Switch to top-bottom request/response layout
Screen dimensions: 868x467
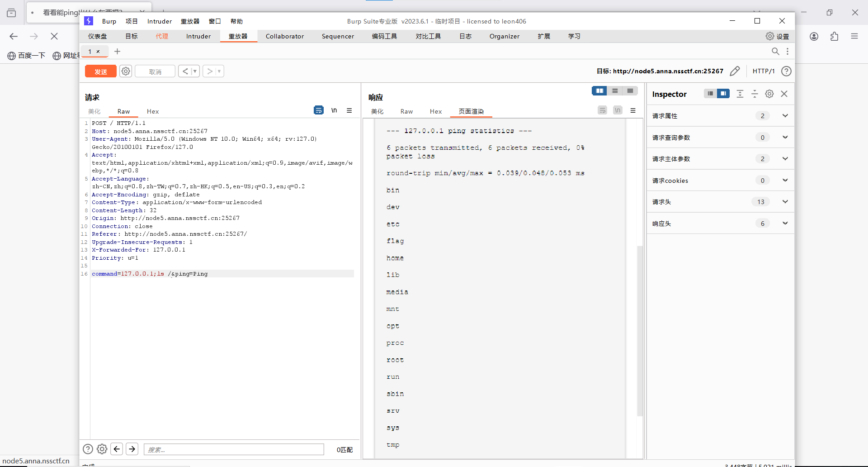(x=615, y=91)
